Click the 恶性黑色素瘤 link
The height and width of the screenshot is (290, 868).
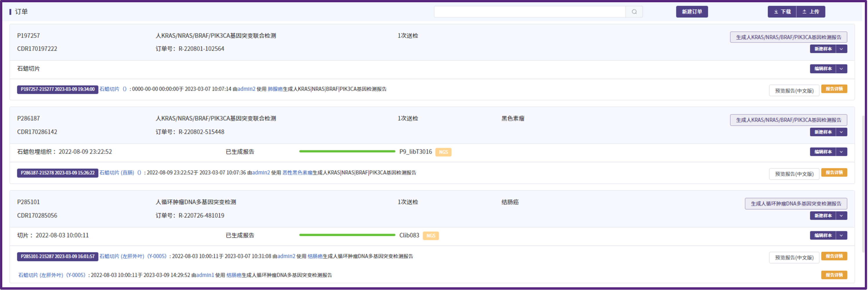[297, 173]
